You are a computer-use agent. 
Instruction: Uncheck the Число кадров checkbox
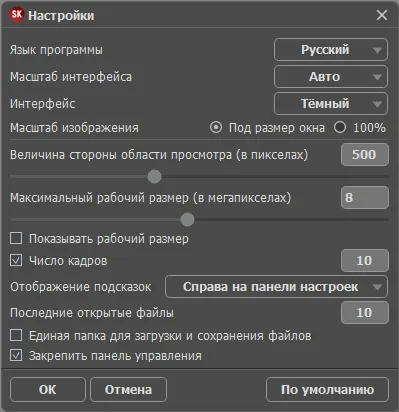pos(16,260)
